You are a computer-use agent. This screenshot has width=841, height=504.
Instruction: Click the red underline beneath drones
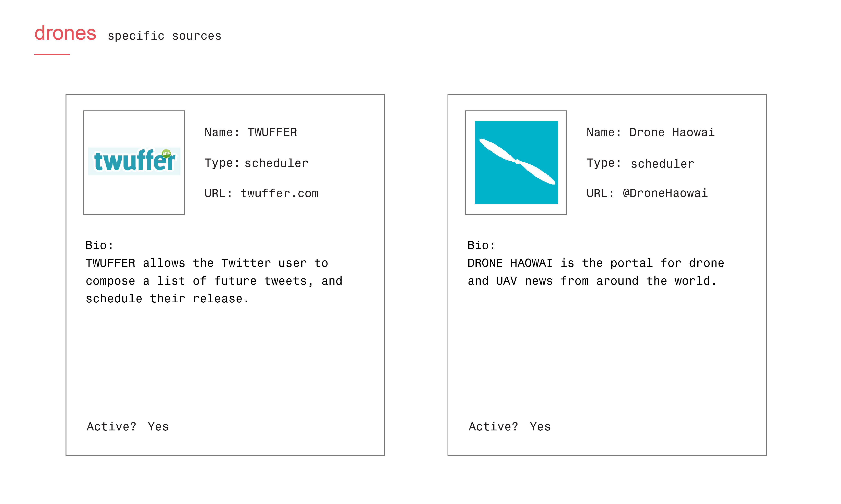click(x=52, y=54)
